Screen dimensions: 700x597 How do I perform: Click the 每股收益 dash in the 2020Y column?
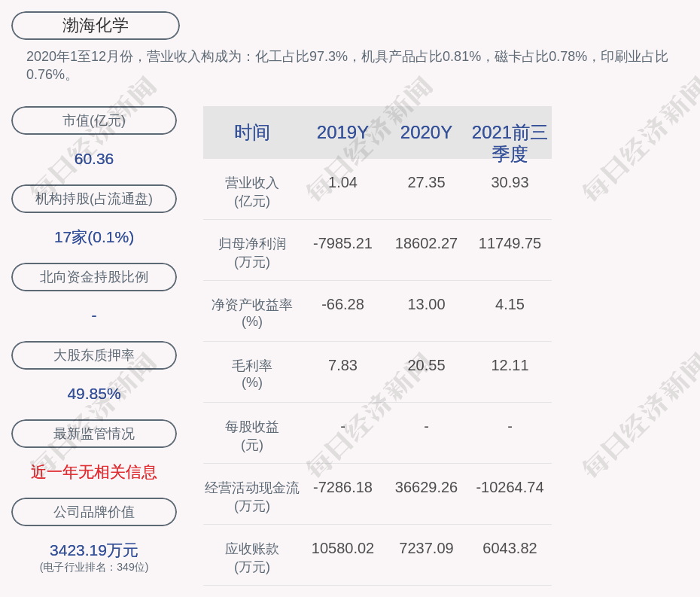click(x=426, y=427)
